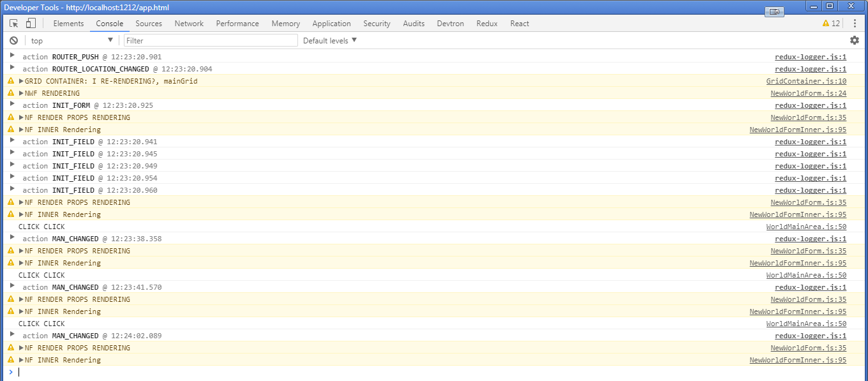Click the 'GRID CONTAINER: I RE-RENDERING?, mainGrid' message
Screen dimensions: 868x381
(x=111, y=81)
